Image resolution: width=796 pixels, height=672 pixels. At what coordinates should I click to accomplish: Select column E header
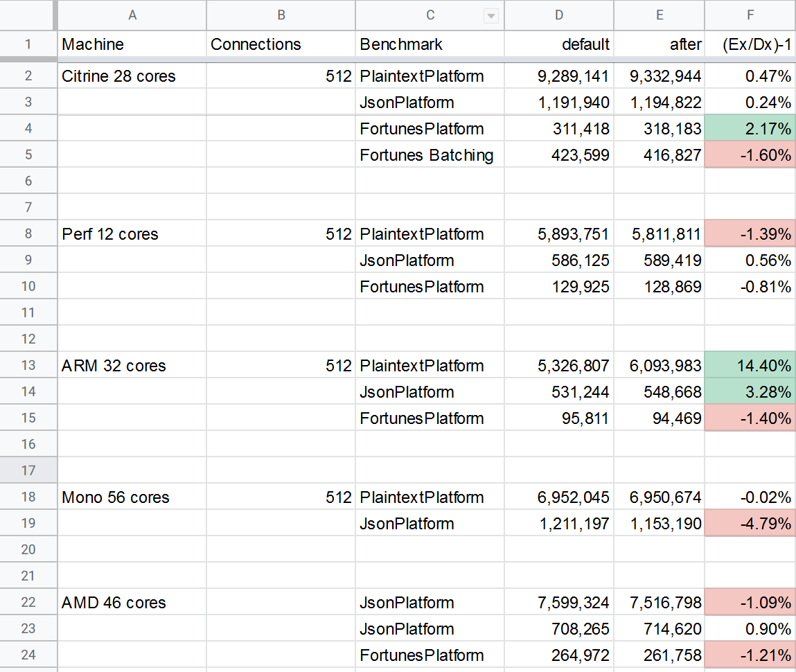click(660, 15)
